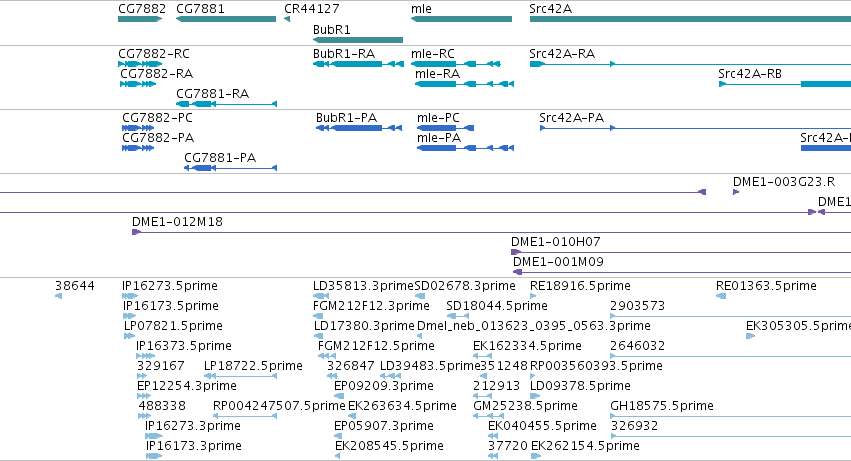This screenshot has width=851, height=461.
Task: Select transcript mle-RA
Action: pyautogui.click(x=437, y=74)
